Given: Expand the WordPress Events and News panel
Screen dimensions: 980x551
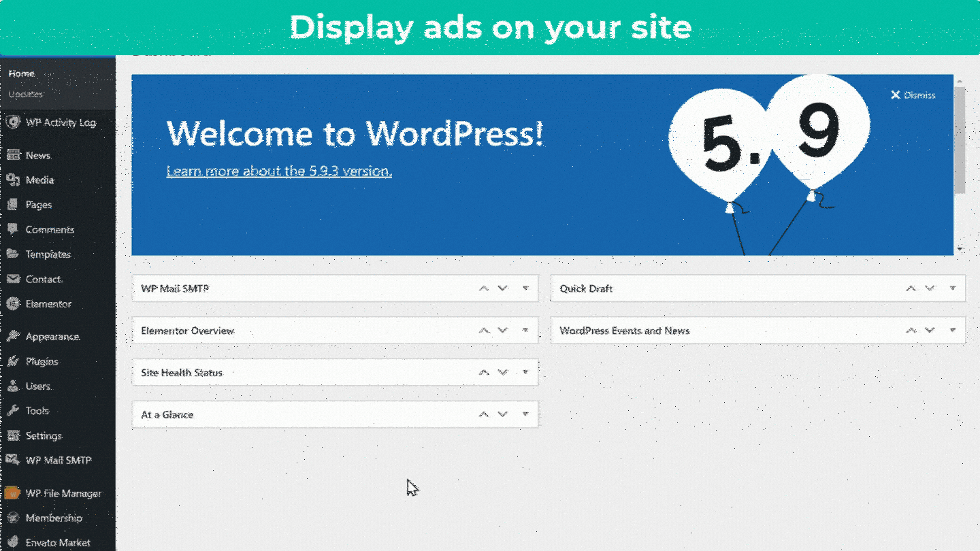Looking at the screenshot, I should point(953,331).
